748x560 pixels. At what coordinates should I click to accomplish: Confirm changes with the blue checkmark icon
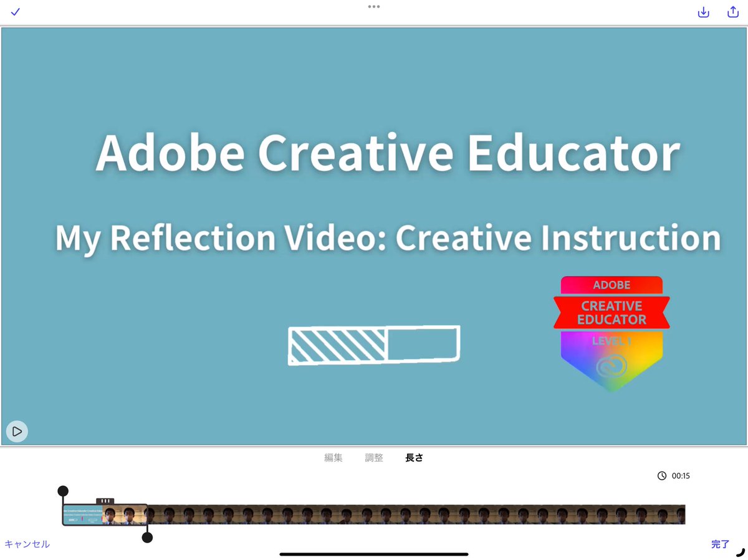(x=15, y=11)
